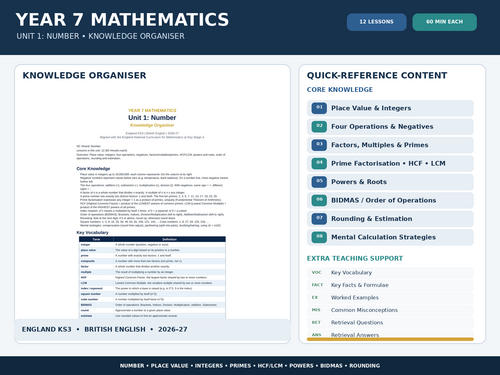Click the FACT tag icon

coord(317,285)
